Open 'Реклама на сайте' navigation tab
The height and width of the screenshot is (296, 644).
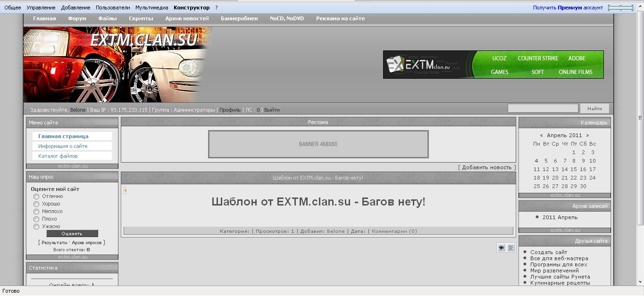pos(340,18)
